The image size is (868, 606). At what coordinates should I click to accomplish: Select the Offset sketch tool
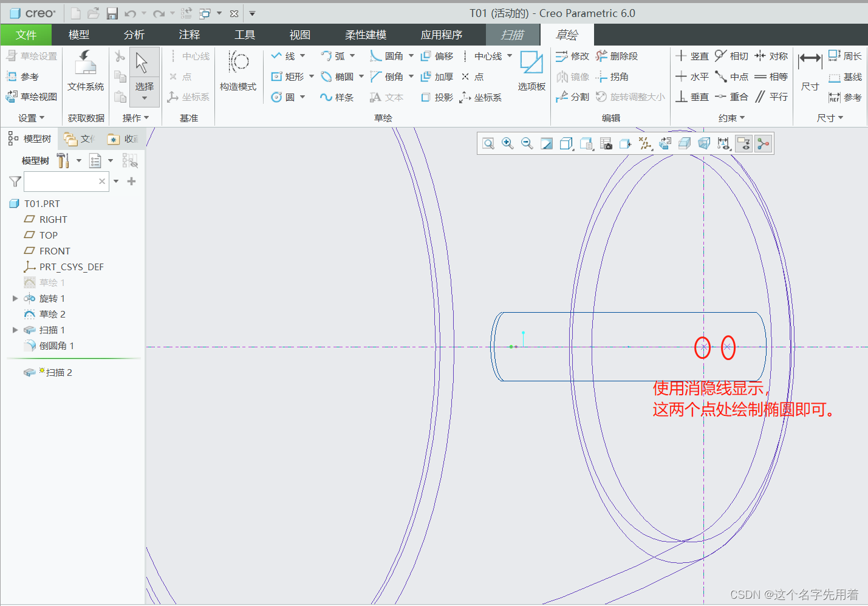pyautogui.click(x=437, y=56)
